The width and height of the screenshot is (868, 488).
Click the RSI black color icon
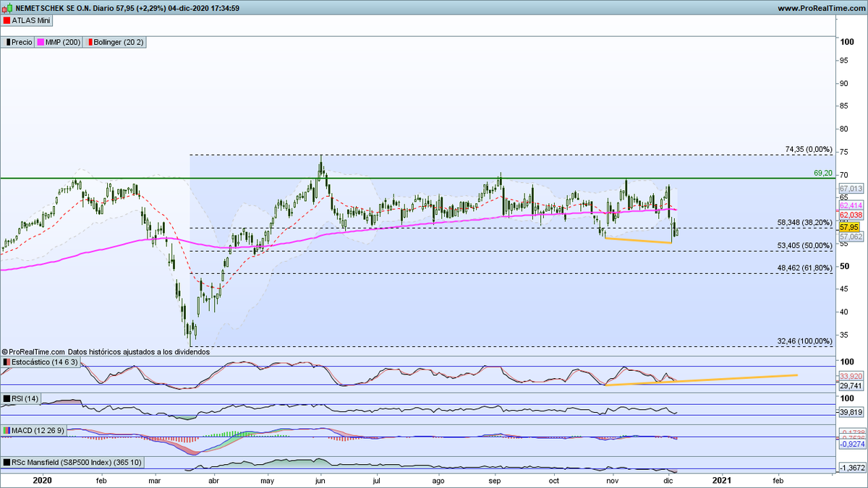point(7,399)
